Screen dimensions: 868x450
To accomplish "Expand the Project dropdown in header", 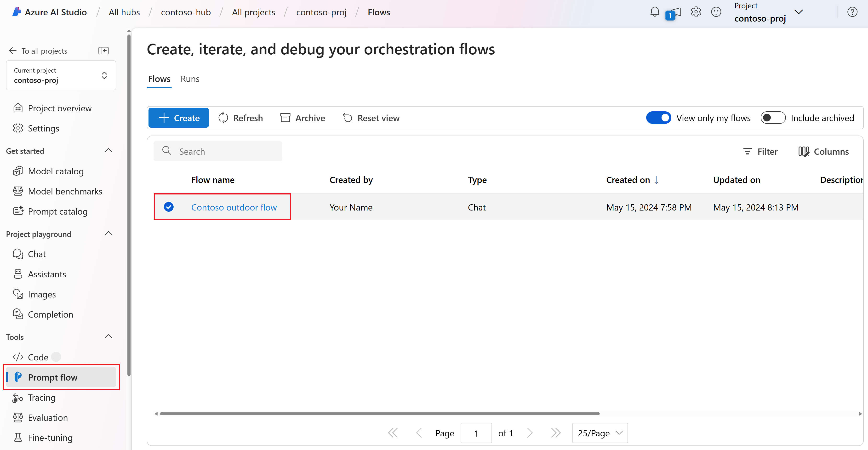I will (799, 12).
